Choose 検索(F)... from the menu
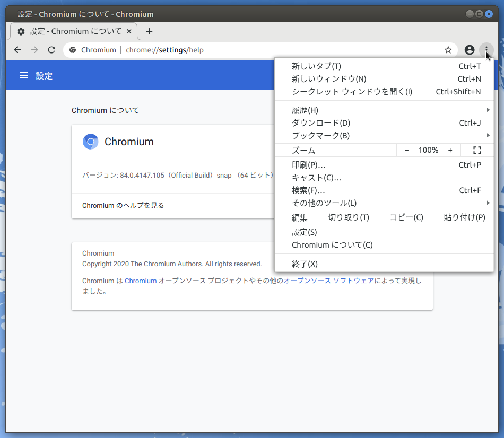 [384, 190]
